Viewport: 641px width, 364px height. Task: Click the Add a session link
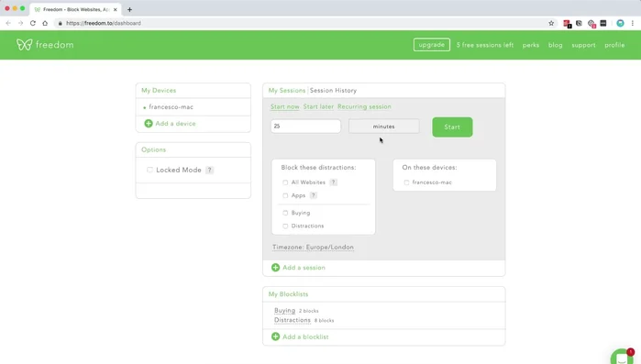click(x=304, y=268)
